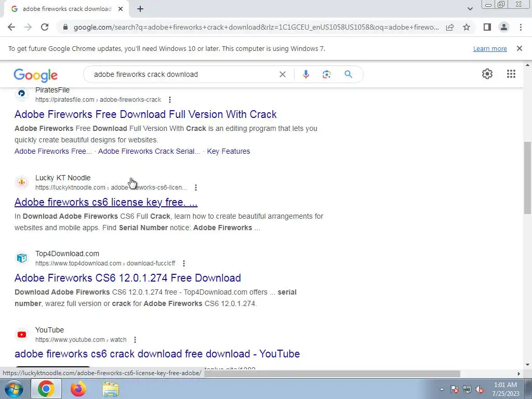
Task: Click the Chrome taskbar icon
Action: coord(46,389)
